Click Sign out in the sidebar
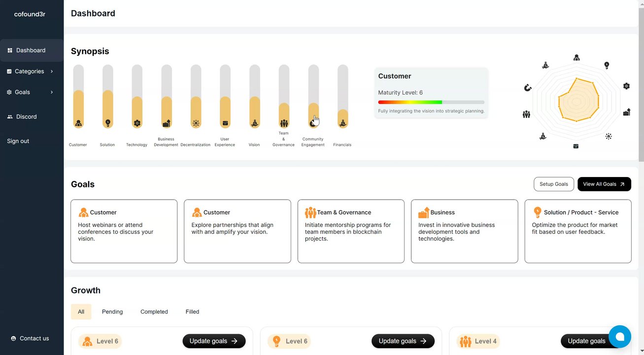 (x=18, y=141)
